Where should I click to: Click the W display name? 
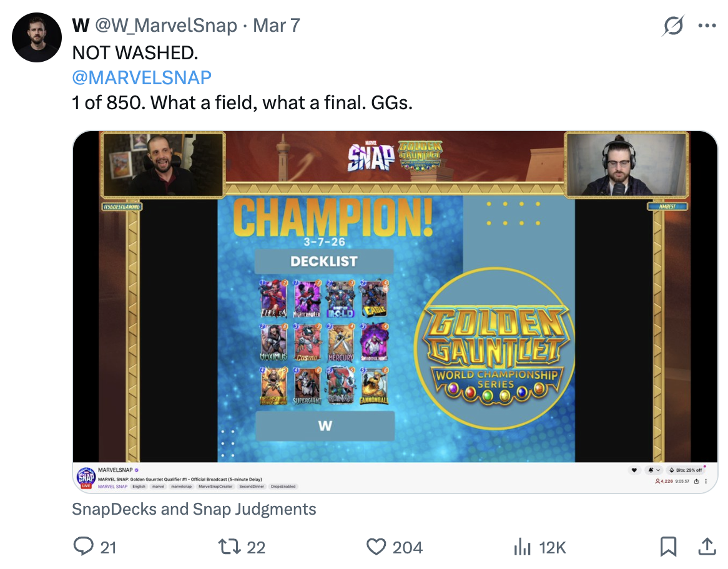[x=81, y=25]
